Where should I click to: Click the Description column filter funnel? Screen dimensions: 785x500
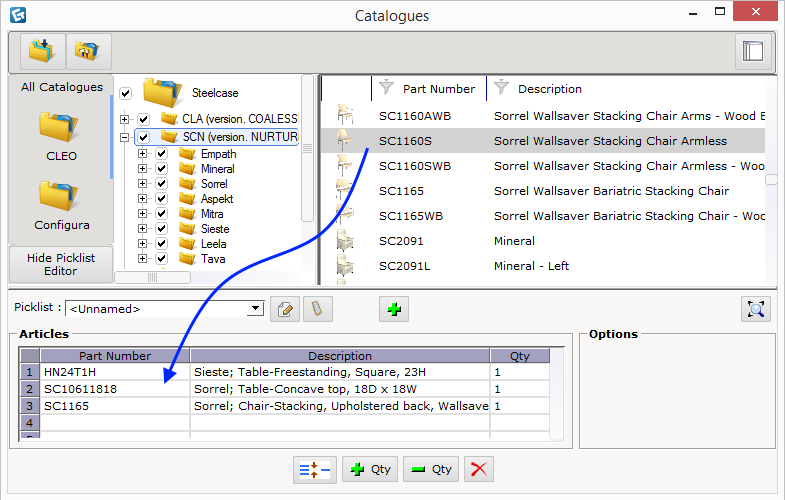[501, 88]
